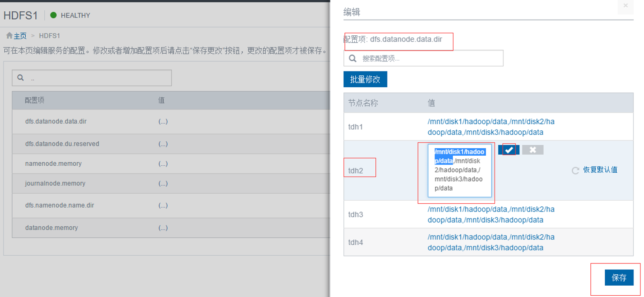Cancel tdh2 edit with X button
This screenshot has width=644, height=297.
click(533, 150)
